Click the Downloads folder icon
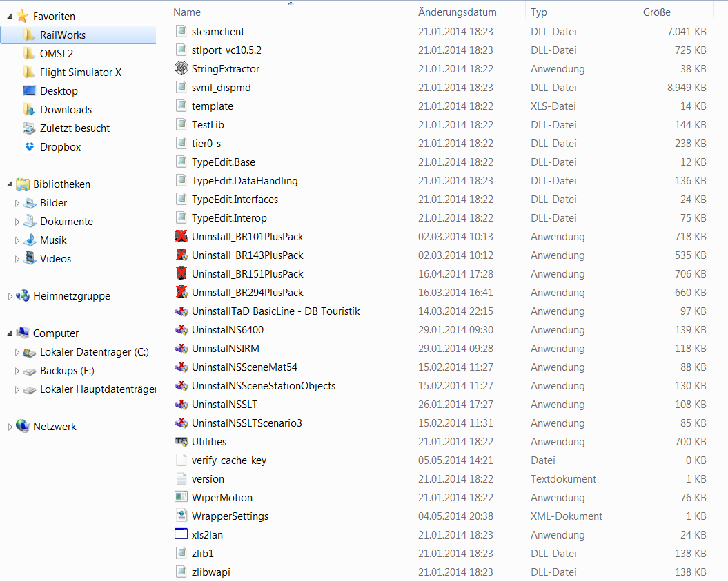This screenshot has height=582, width=728. tap(29, 109)
